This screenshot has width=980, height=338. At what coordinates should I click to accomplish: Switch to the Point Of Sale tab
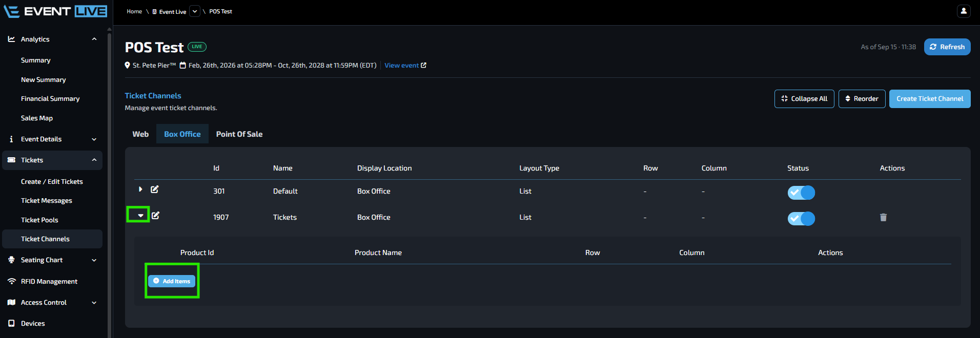coord(239,134)
